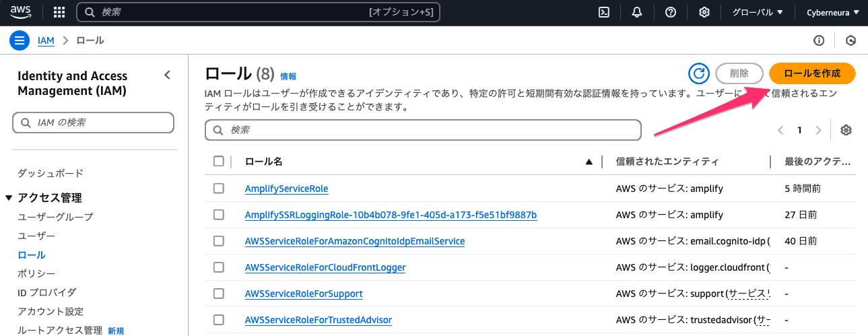The height and width of the screenshot is (336, 868).
Task: Click page number 1 in pagination
Action: coord(799,130)
